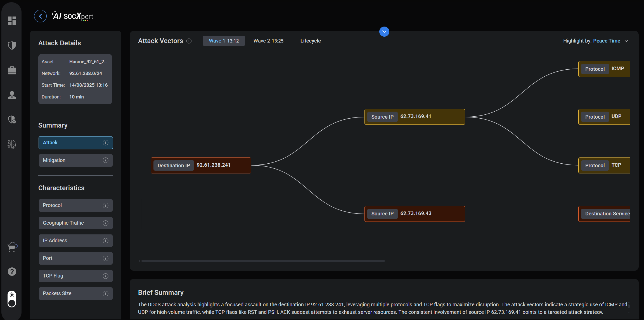Click the help question mark icon
This screenshot has width=644, height=320.
[x=12, y=272]
